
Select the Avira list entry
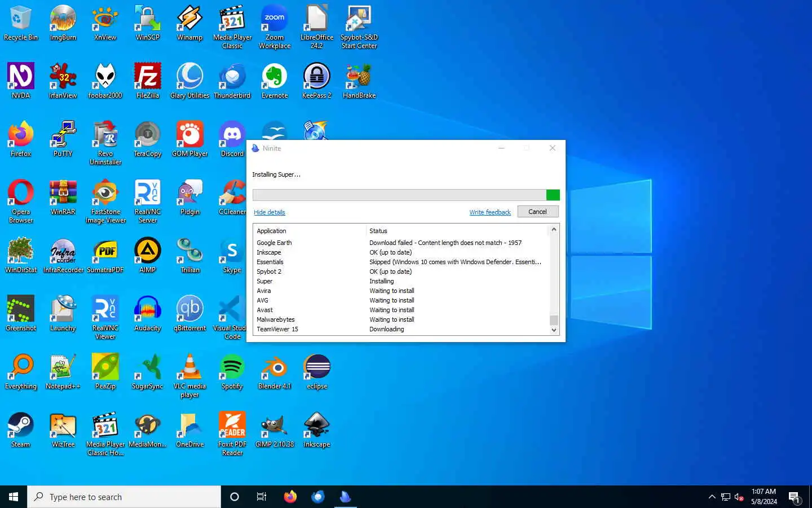click(401, 291)
